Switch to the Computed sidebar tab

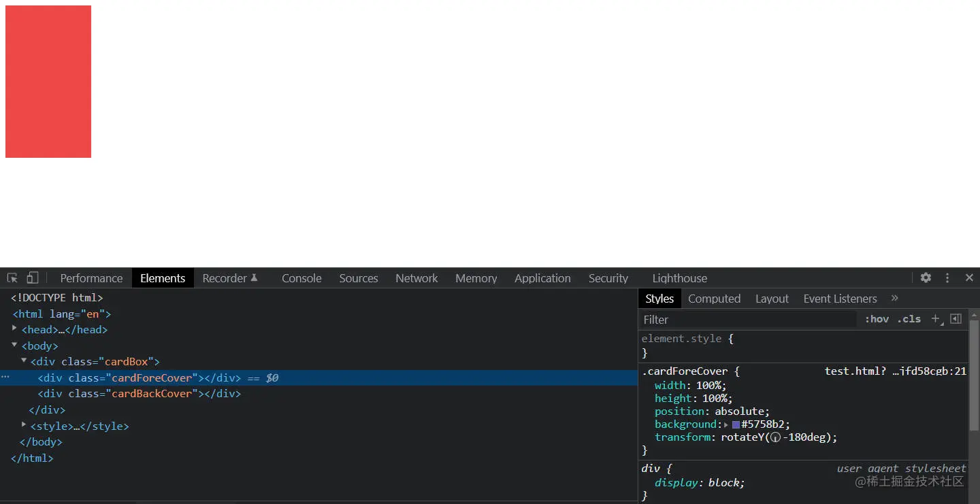714,299
